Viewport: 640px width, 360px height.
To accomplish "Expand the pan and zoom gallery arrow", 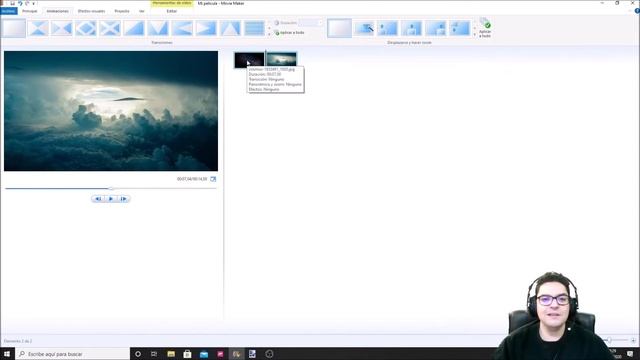I will pos(474,34).
